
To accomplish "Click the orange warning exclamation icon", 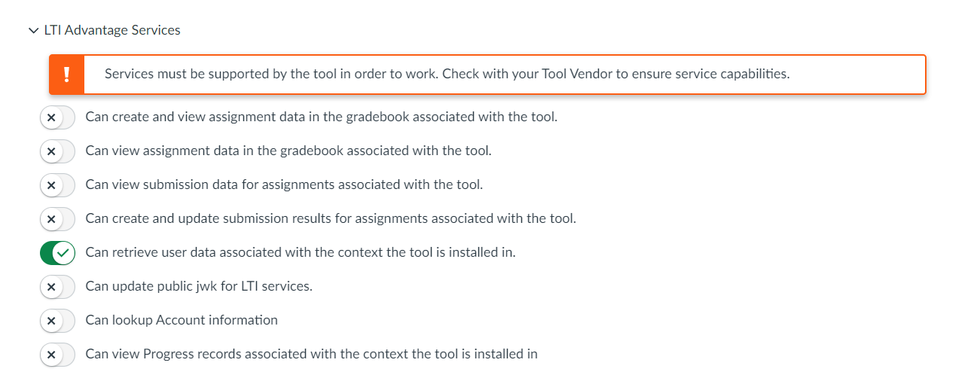I will pos(67,75).
